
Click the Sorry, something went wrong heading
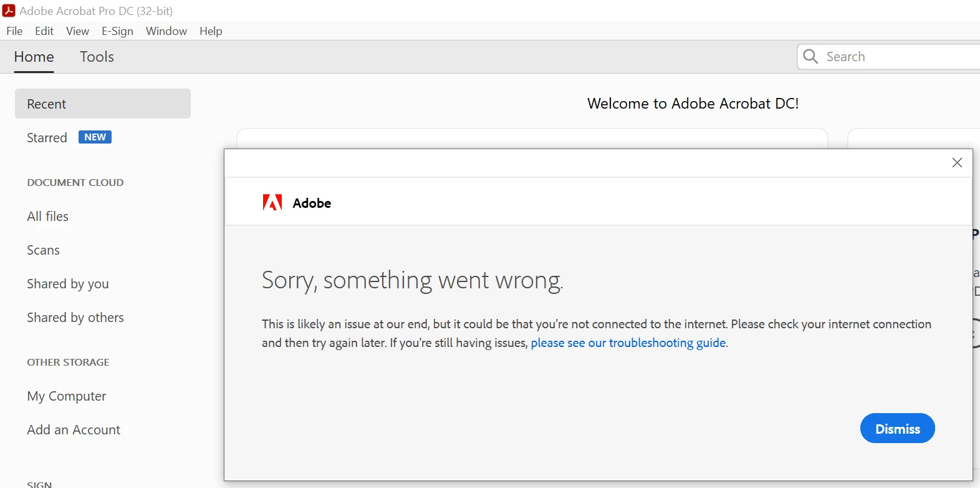(x=413, y=281)
